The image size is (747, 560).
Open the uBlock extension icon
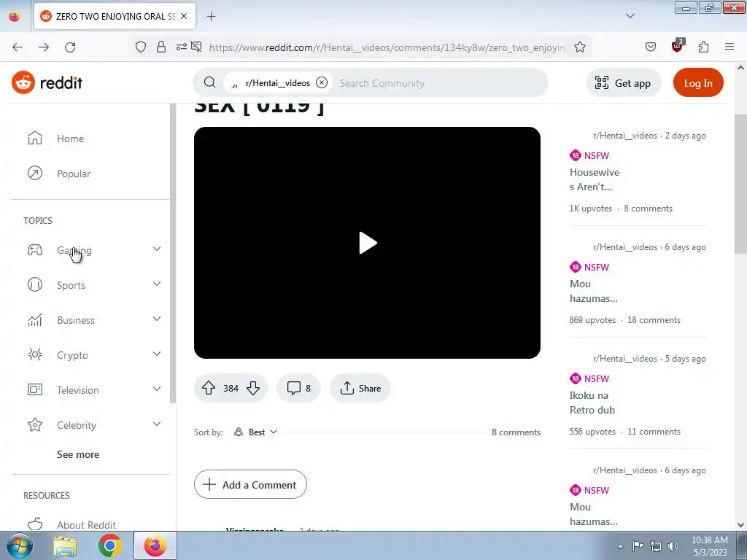(678, 46)
